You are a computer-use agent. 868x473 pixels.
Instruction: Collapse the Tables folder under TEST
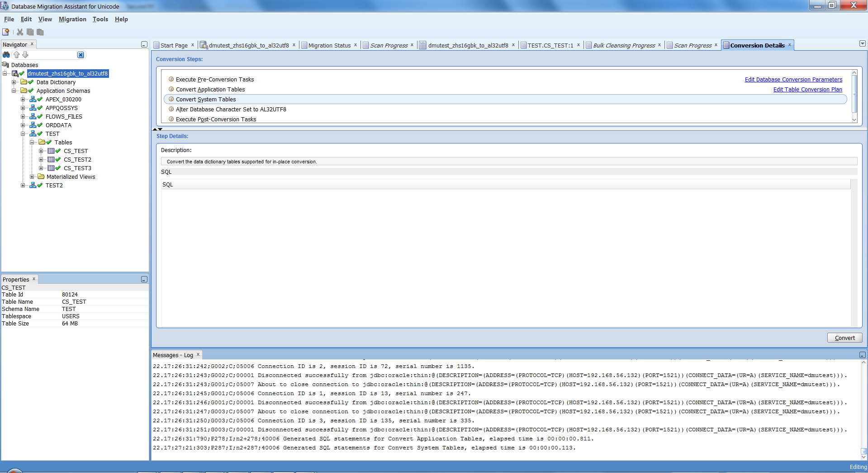point(32,142)
